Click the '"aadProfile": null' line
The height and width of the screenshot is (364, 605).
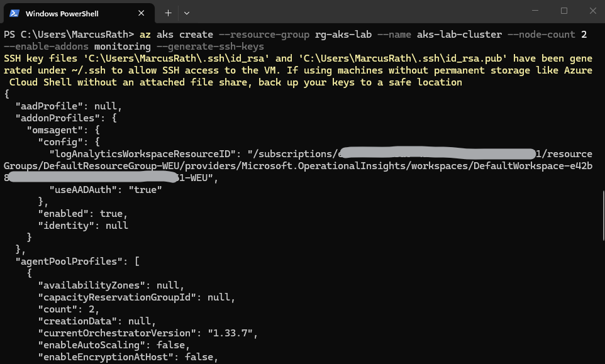69,106
